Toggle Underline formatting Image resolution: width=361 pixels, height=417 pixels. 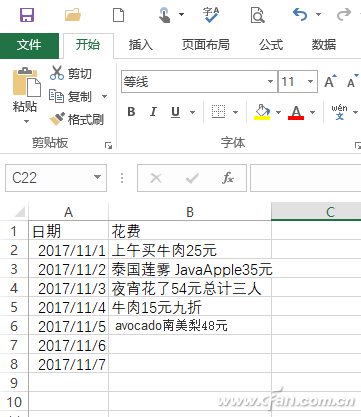(175, 112)
